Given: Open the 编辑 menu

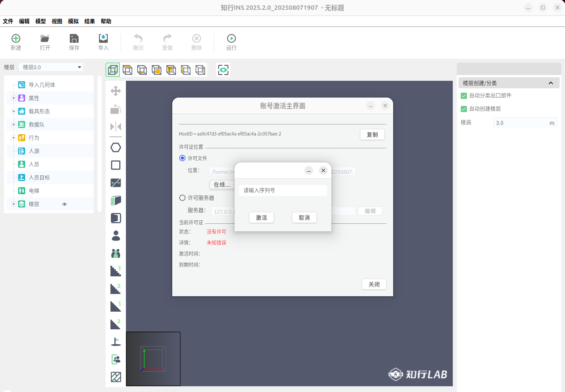Looking at the screenshot, I should pos(24,21).
